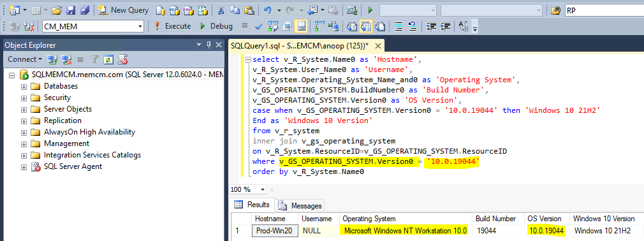Click the Paste clipboard icon
Image resolution: width=644 pixels, height=241 pixels.
click(x=249, y=10)
